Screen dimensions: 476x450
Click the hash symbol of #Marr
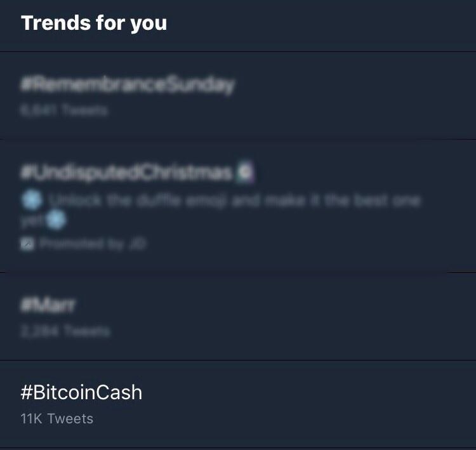coord(27,305)
